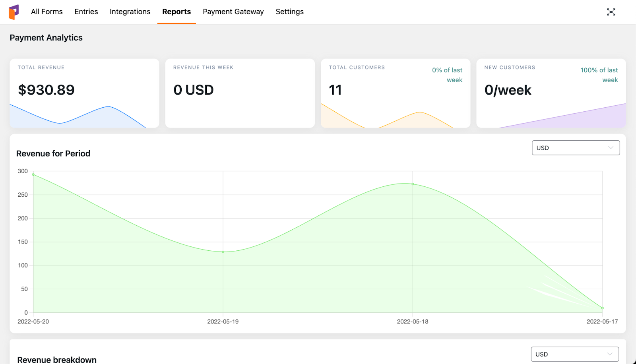Switch to Payment Gateway tab
Image resolution: width=636 pixels, height=364 pixels.
click(233, 12)
